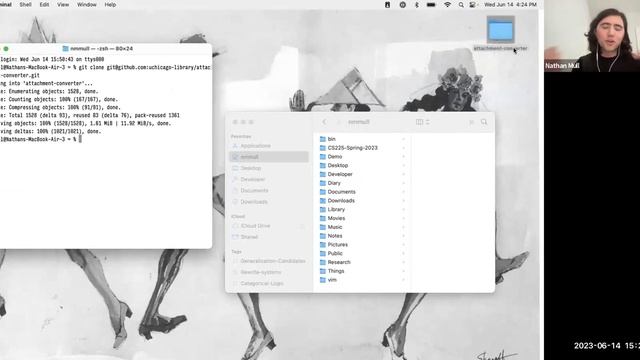The width and height of the screenshot is (640, 360).
Task: Click the vim folder name in file list
Action: coord(332,280)
